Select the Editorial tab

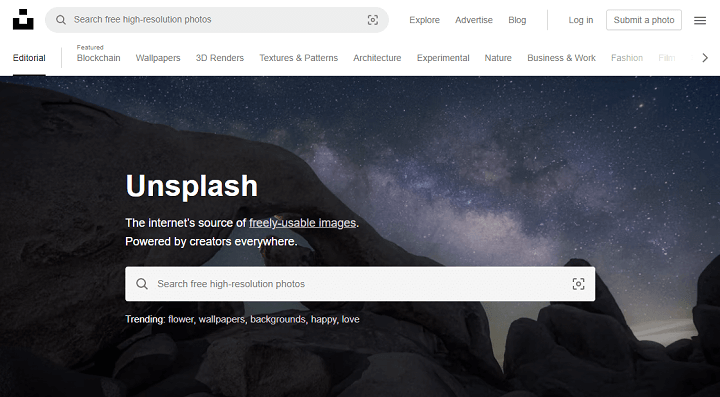coord(29,58)
